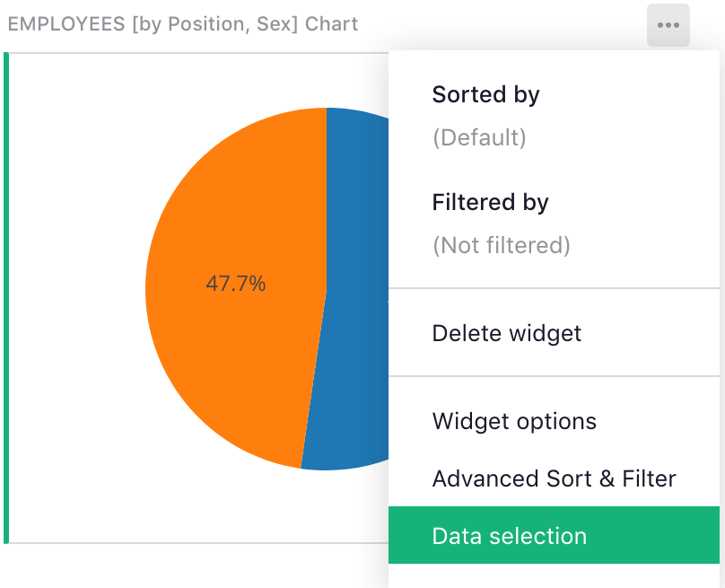Click the Sorted by heading
The width and height of the screenshot is (725, 588).
pyautogui.click(x=485, y=94)
